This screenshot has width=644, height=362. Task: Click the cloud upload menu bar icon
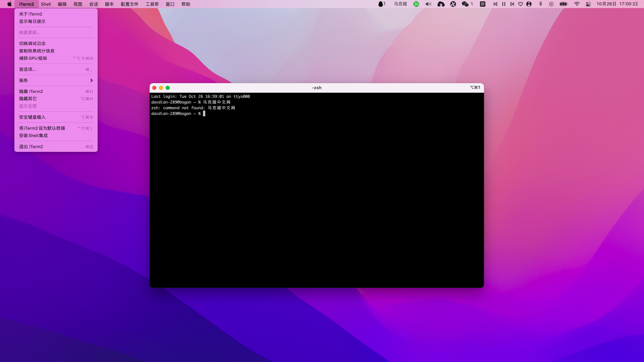click(x=441, y=4)
